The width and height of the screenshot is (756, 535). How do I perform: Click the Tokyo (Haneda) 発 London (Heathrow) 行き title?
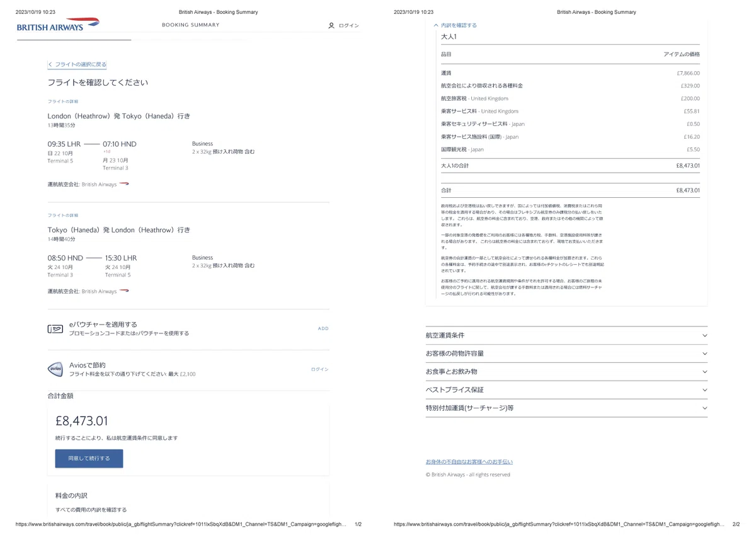(119, 230)
